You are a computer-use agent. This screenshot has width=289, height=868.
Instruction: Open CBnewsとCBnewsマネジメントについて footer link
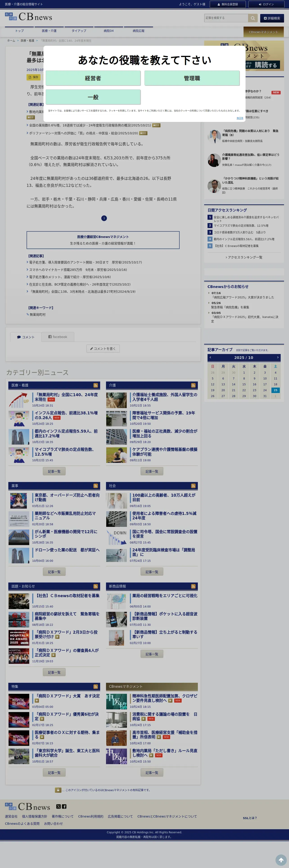pyautogui.click(x=167, y=816)
